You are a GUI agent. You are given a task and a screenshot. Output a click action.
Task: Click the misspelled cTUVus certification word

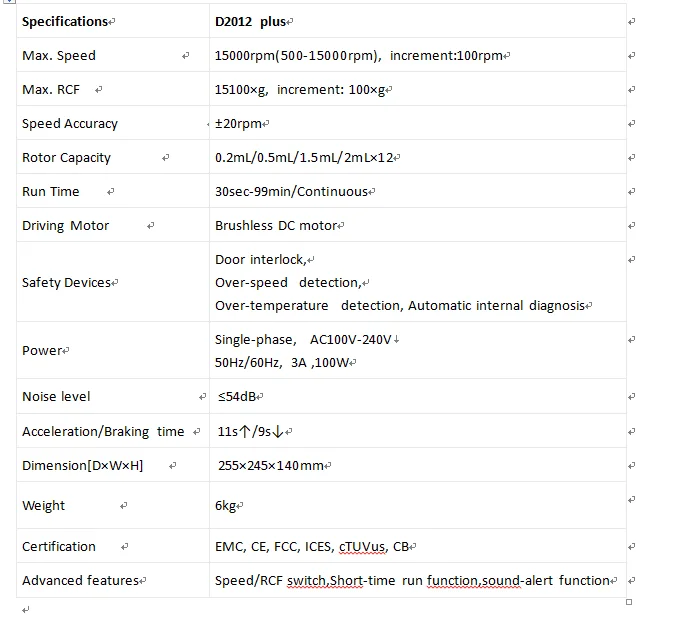pos(362,547)
